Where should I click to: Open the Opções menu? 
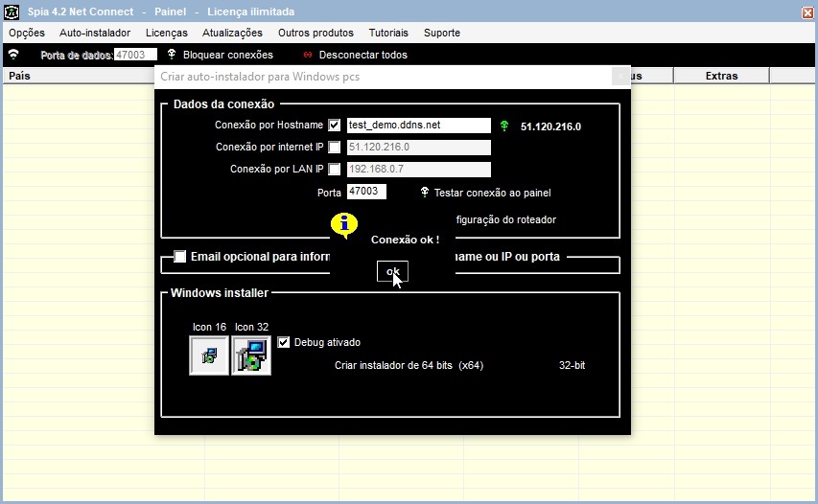point(27,33)
